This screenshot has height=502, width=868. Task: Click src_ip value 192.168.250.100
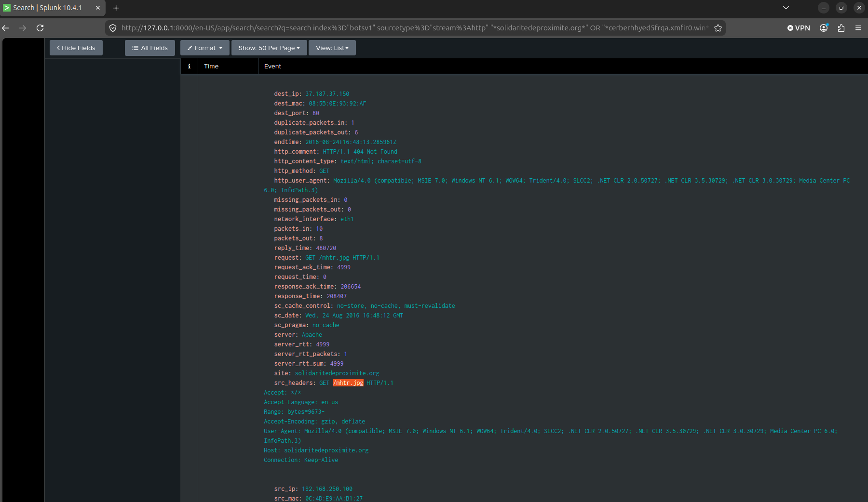point(327,489)
